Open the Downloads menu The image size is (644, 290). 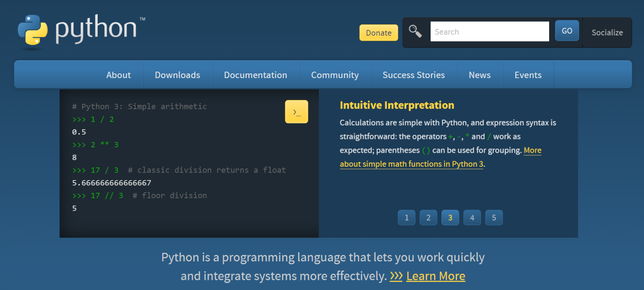coord(177,74)
